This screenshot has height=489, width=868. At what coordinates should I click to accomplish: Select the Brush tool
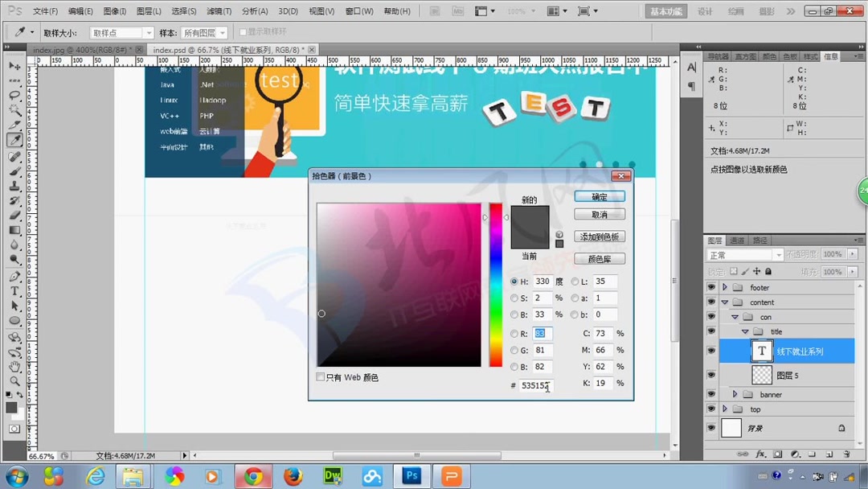14,169
